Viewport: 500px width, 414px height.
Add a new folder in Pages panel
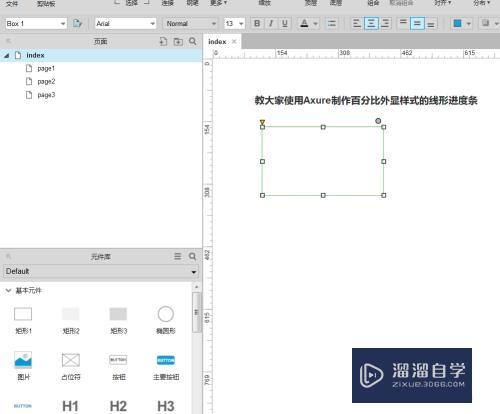click(178, 41)
